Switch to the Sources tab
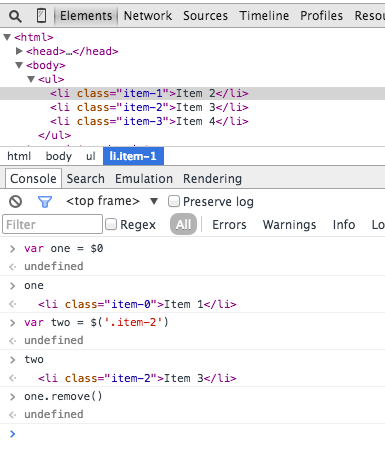The image size is (385, 458). [x=205, y=16]
